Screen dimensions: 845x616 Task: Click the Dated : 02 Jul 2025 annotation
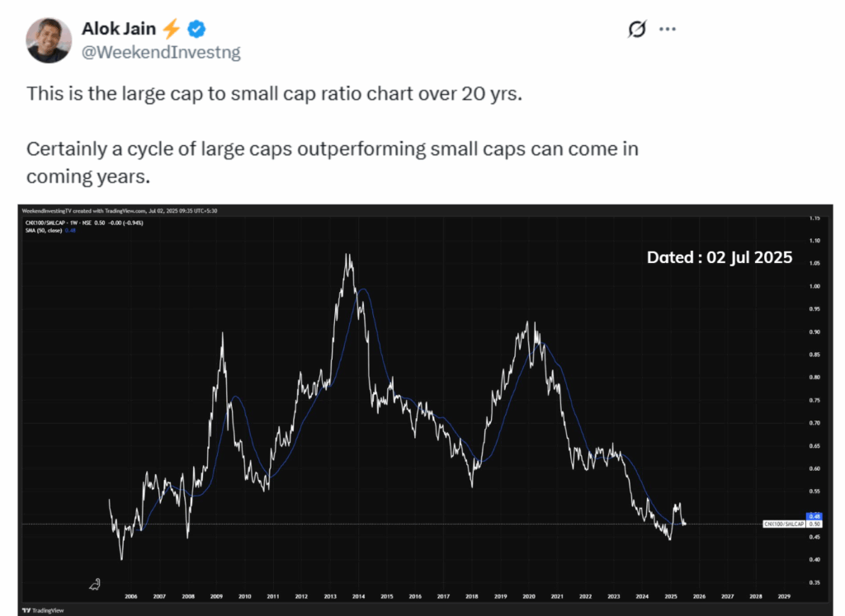pyautogui.click(x=720, y=257)
